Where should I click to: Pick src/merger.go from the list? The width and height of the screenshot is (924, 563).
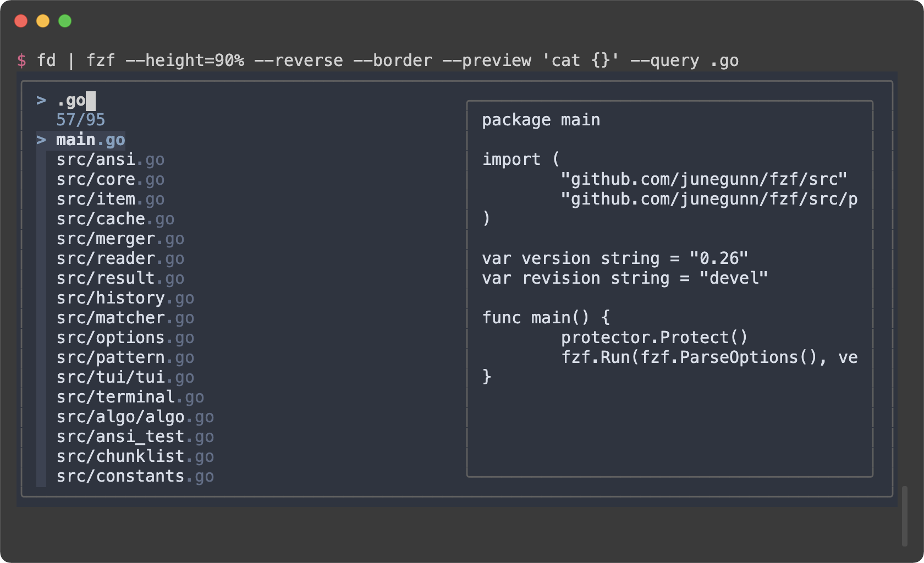[120, 239]
